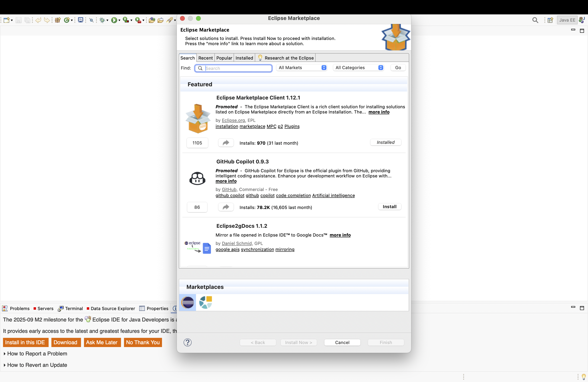Click the Installed button for Marketplace Client
Image resolution: width=588 pixels, height=382 pixels.
[x=385, y=142]
